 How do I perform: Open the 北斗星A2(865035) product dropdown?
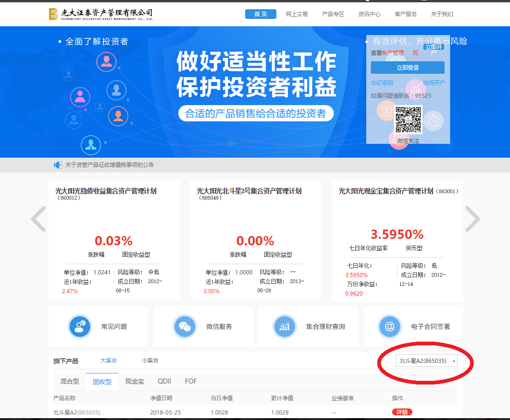coord(427,361)
